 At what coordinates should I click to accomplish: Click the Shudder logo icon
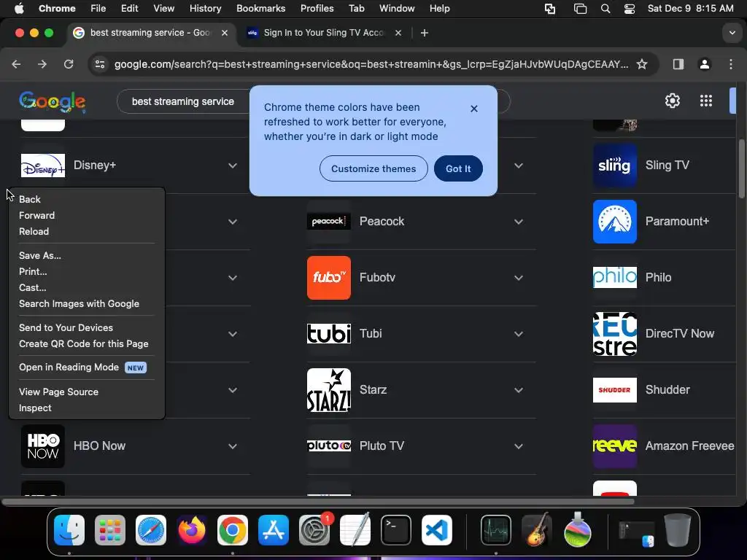tap(614, 390)
